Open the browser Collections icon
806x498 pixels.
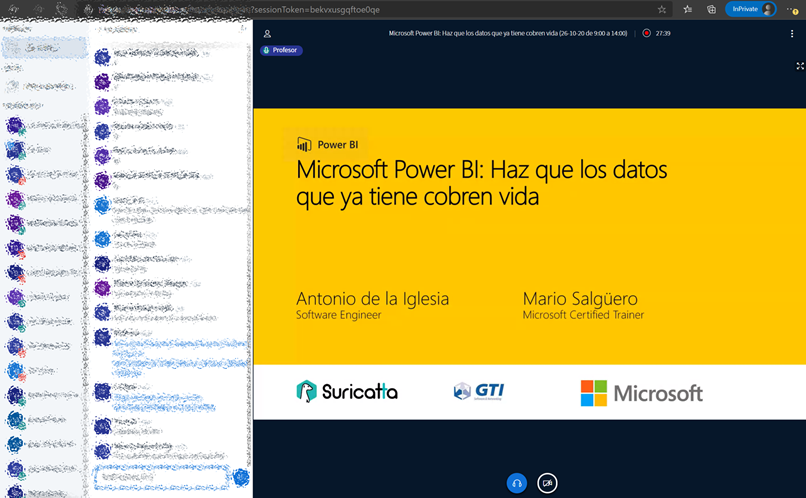tap(711, 9)
